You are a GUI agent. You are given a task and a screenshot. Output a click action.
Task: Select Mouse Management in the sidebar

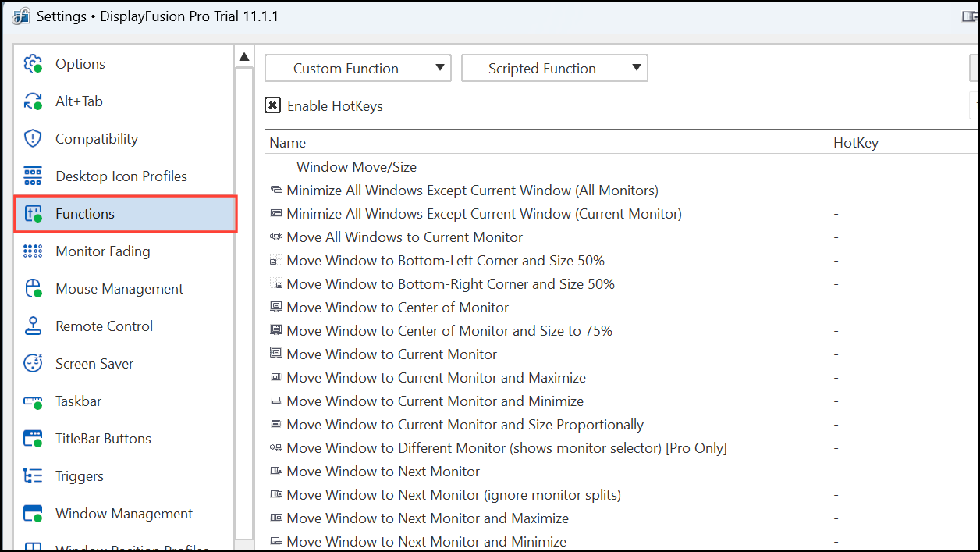click(x=119, y=289)
